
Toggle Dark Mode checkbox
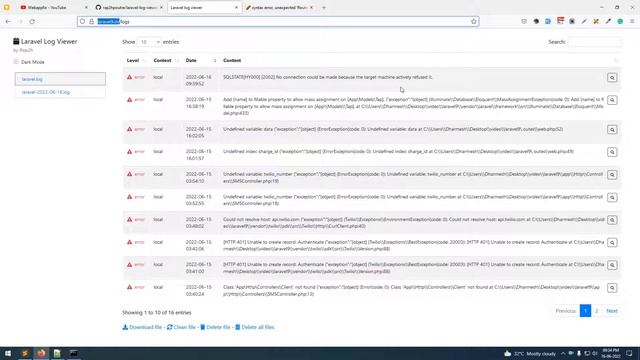click(16, 62)
